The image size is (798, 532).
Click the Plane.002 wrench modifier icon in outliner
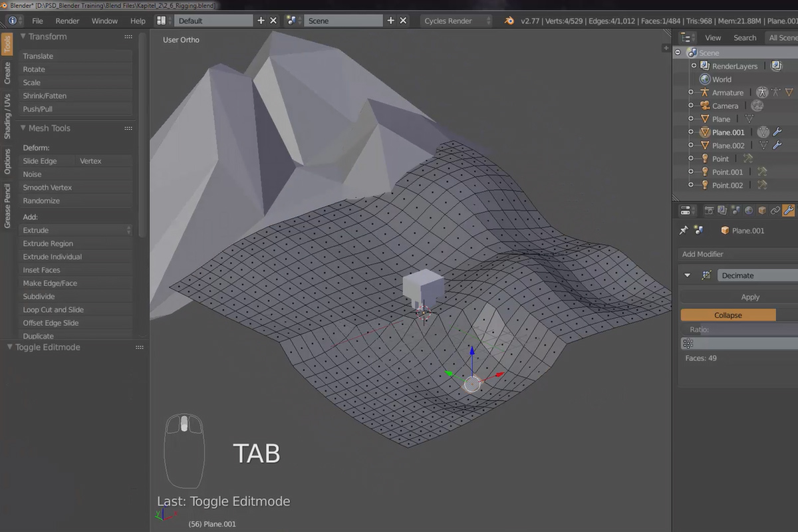point(777,146)
